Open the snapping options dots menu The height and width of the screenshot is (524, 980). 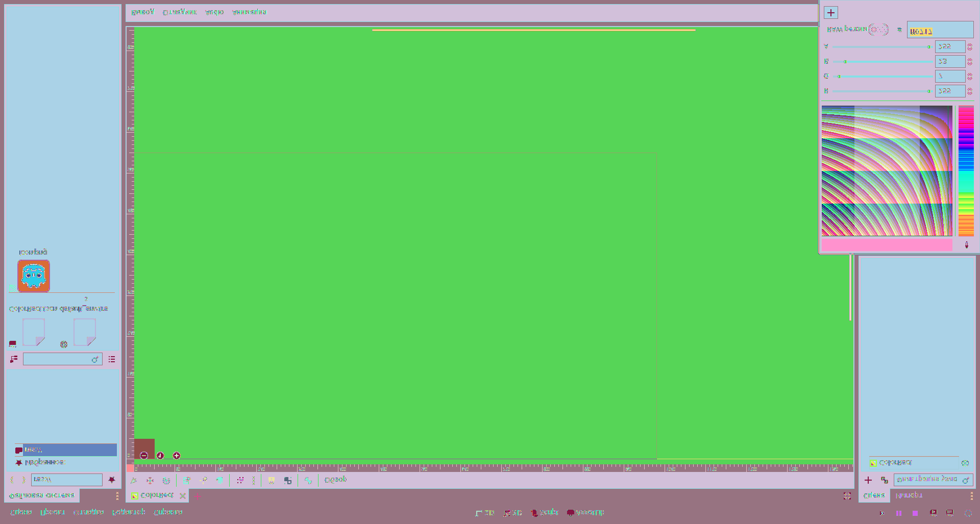pos(254,481)
